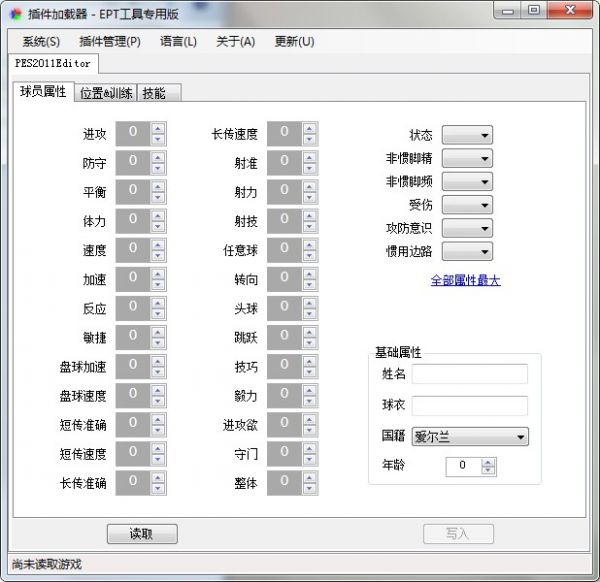Click the 整体 numeric value box

pos(284,483)
